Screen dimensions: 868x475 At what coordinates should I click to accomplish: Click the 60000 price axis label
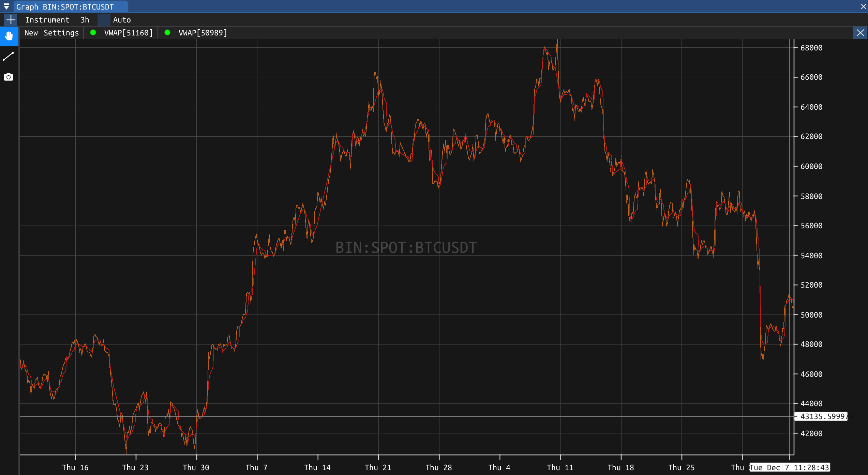(811, 166)
